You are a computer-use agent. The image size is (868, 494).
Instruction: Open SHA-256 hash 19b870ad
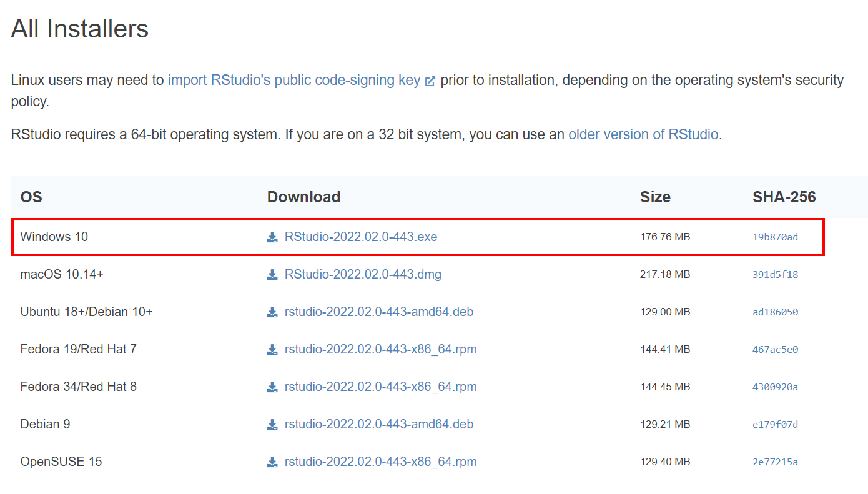coord(775,237)
